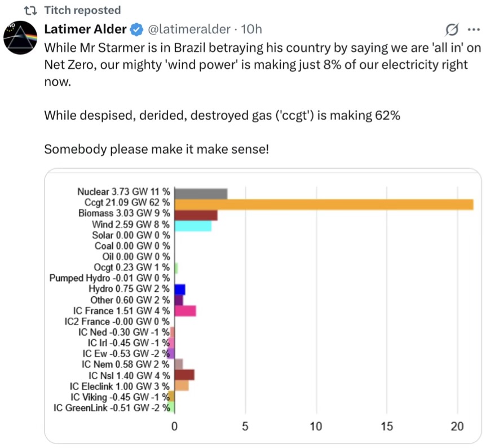
Task: Click the orange Ccgt bar
Action: pos(324,204)
